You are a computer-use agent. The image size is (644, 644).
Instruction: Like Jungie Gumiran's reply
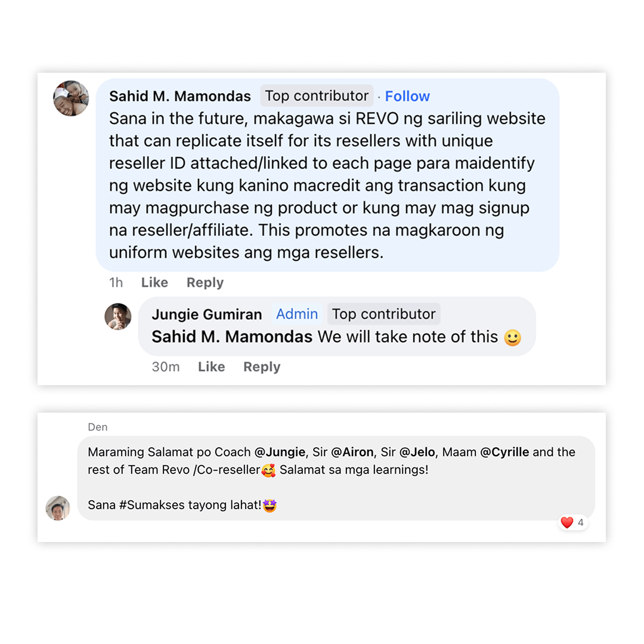pyautogui.click(x=211, y=367)
